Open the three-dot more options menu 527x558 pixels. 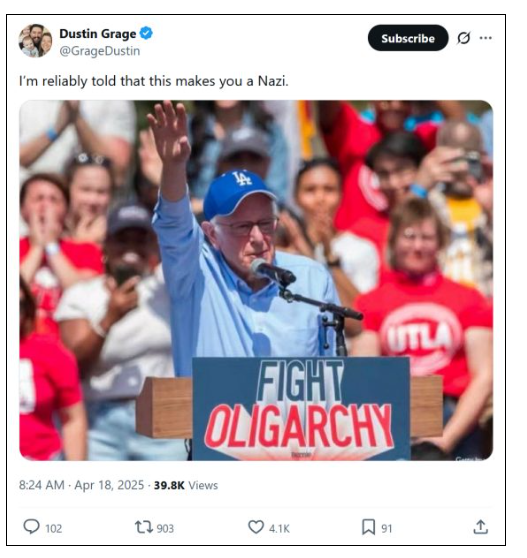pos(485,38)
